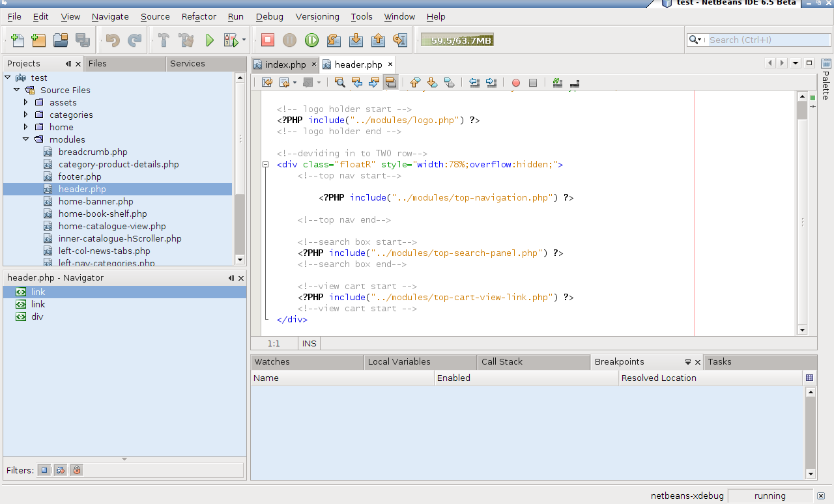834x504 pixels.
Task: Undo the last edit
Action: click(111, 40)
